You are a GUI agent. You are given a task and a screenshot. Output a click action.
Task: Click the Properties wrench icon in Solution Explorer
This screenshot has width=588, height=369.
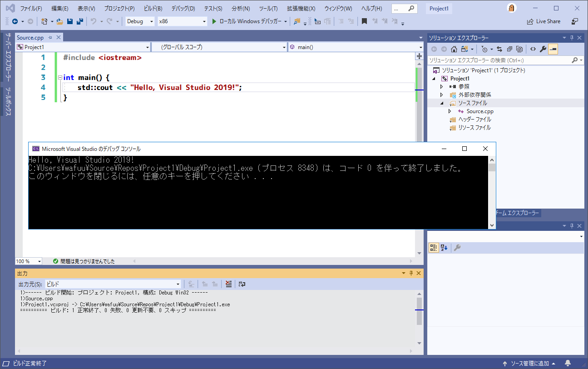click(x=543, y=49)
